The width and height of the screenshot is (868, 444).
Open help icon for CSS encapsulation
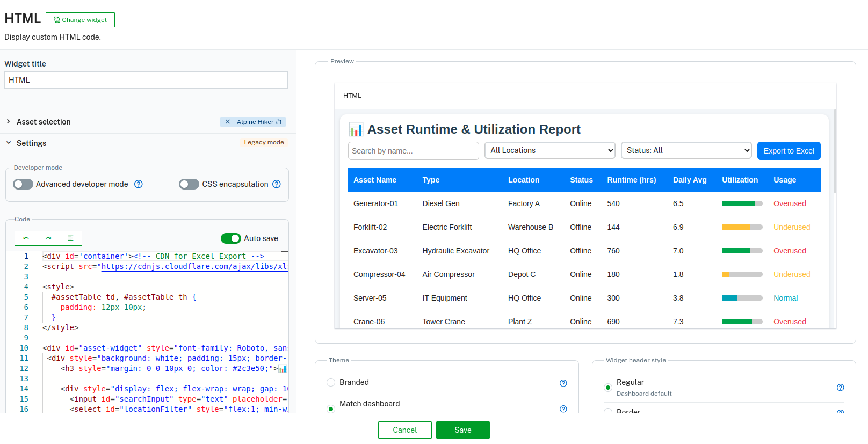[277, 184]
